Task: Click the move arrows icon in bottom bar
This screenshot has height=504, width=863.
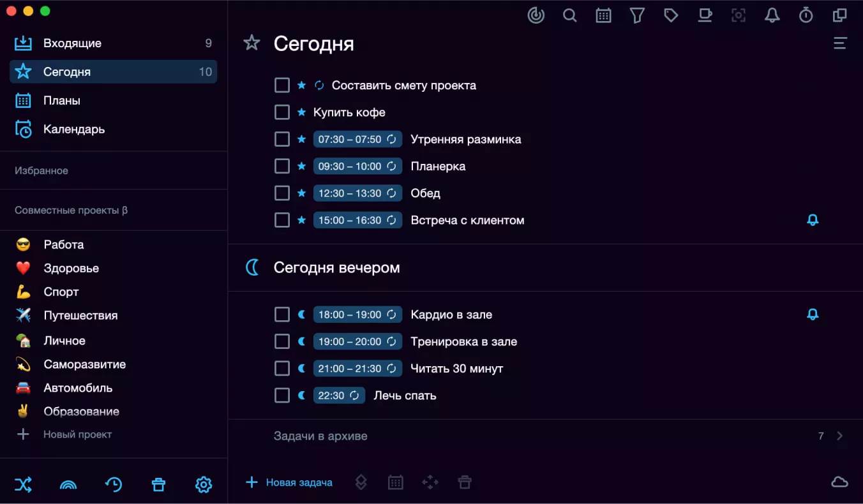Action: click(x=430, y=482)
